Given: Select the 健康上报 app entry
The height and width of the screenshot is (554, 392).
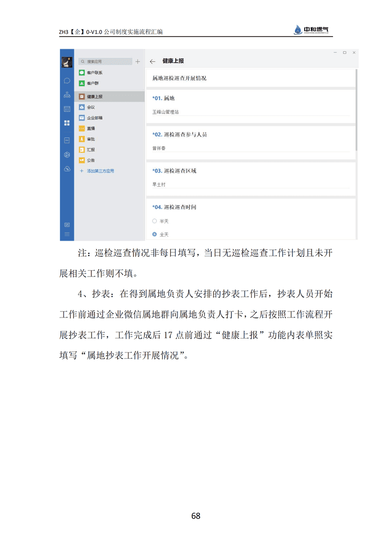Looking at the screenshot, I should (110, 96).
